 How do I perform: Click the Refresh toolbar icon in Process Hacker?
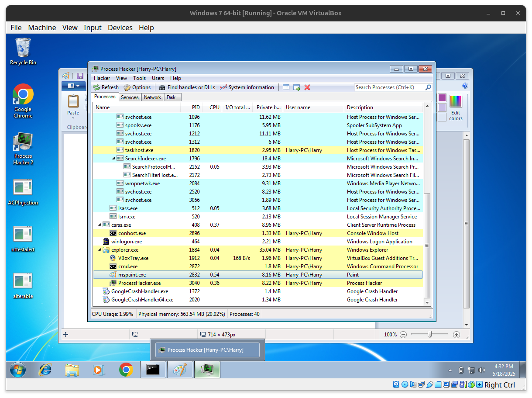(96, 87)
